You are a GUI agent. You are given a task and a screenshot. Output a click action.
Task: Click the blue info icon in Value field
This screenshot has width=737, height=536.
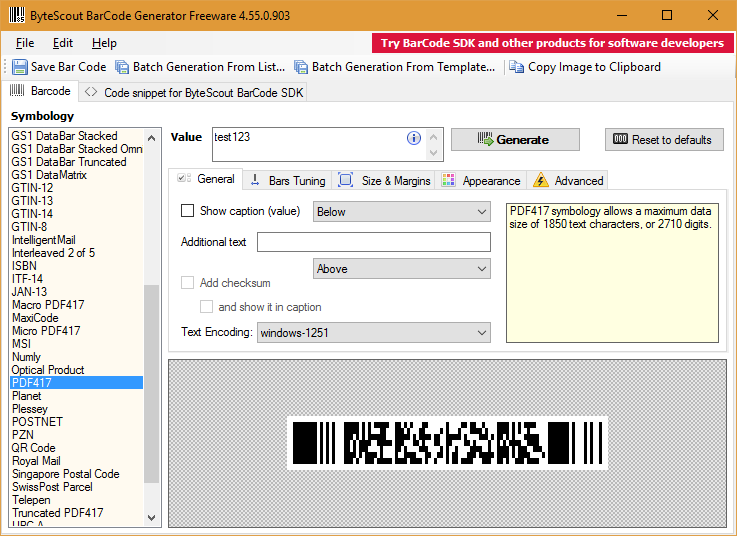(x=414, y=139)
